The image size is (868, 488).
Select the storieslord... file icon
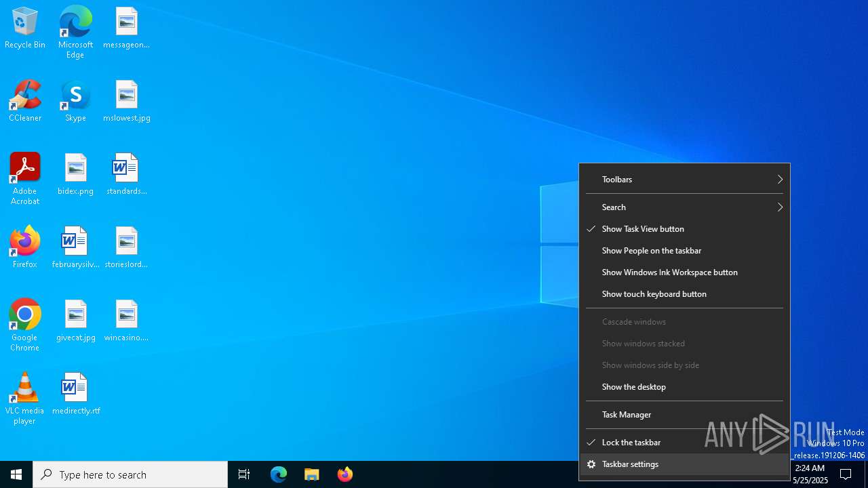(126, 247)
